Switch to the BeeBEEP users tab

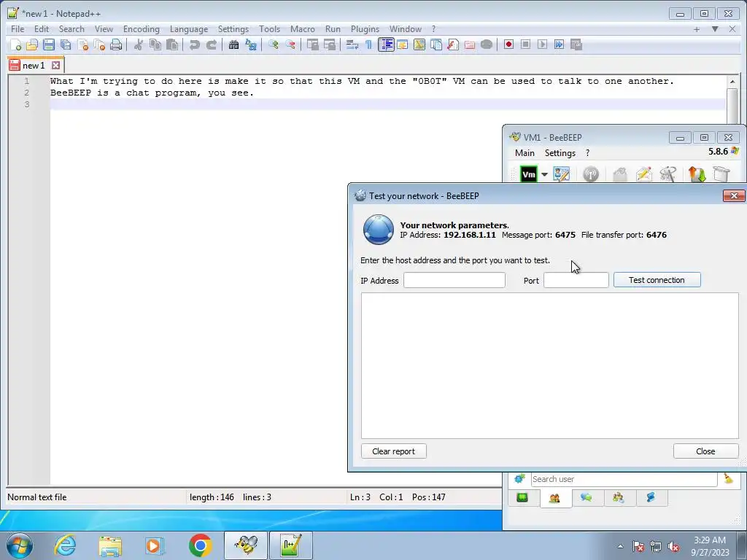coord(554,498)
